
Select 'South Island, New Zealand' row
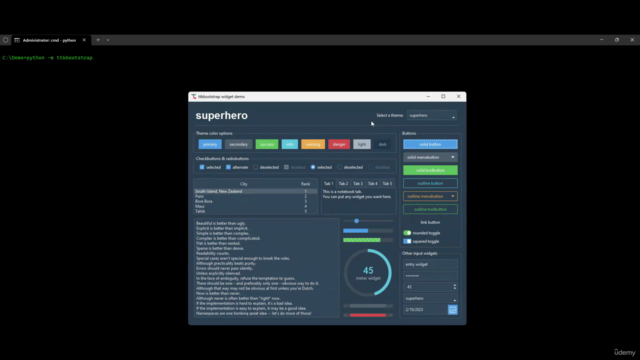256,191
